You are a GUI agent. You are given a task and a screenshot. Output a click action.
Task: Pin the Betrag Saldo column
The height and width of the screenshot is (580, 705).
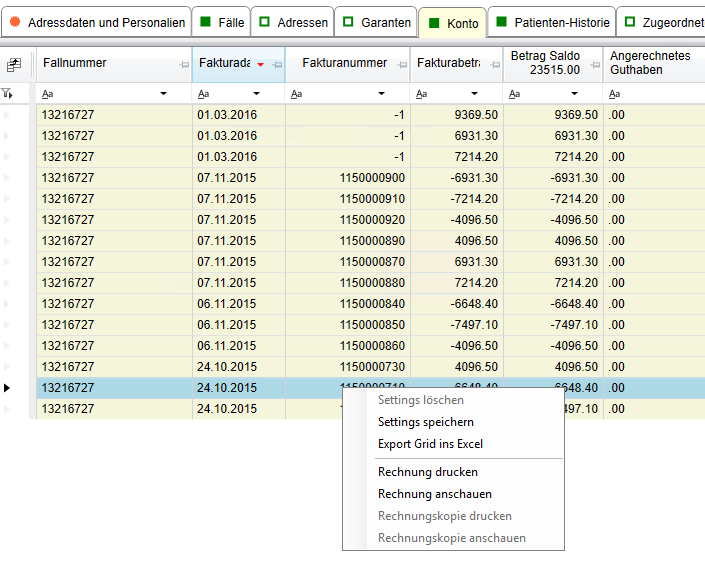click(594, 65)
